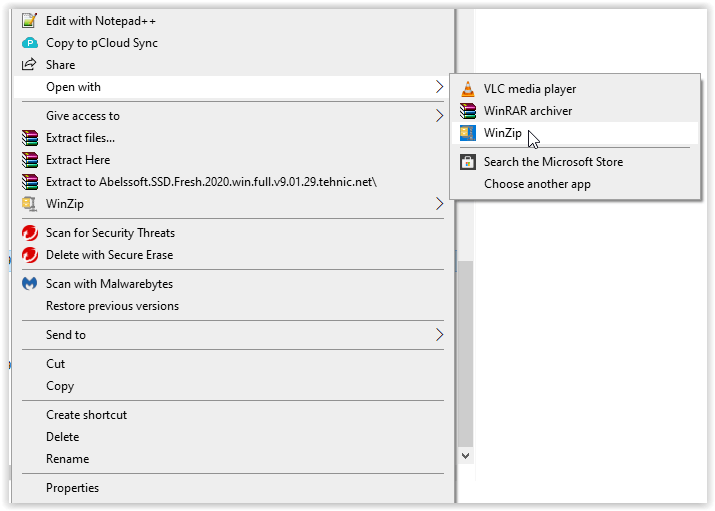Click the scrollbar down arrow
The height and width of the screenshot is (511, 715).
click(466, 455)
